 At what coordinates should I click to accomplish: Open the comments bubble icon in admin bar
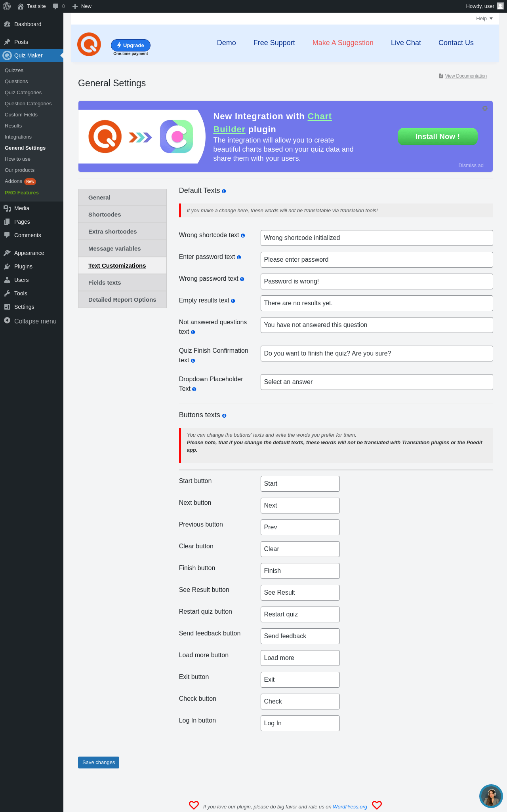56,6
